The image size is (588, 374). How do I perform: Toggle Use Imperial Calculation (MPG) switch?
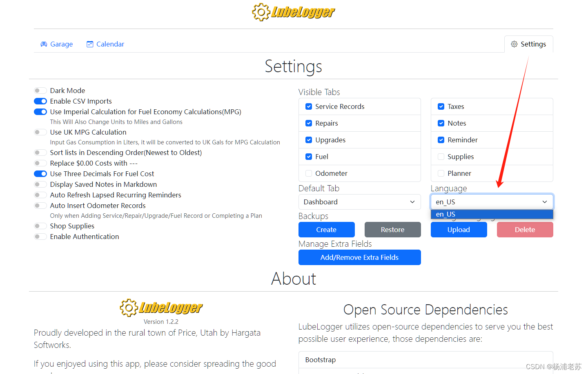40,112
